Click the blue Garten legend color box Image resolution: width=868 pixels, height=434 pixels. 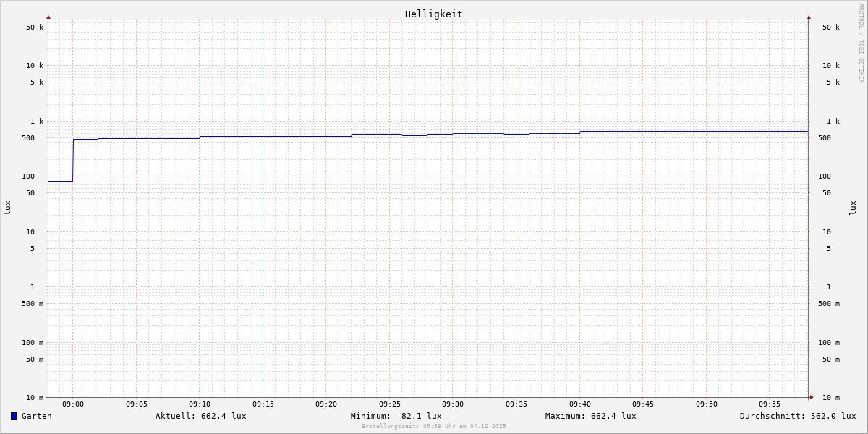point(14,416)
